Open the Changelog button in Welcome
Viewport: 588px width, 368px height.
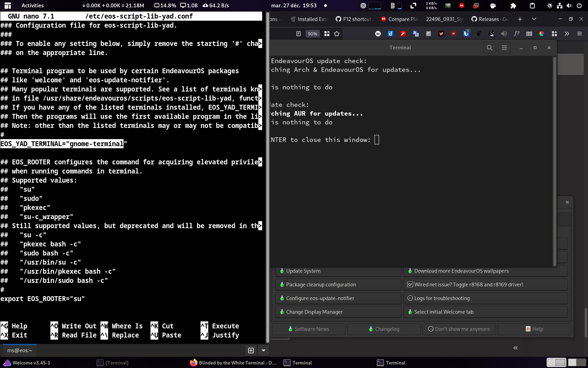(x=384, y=329)
